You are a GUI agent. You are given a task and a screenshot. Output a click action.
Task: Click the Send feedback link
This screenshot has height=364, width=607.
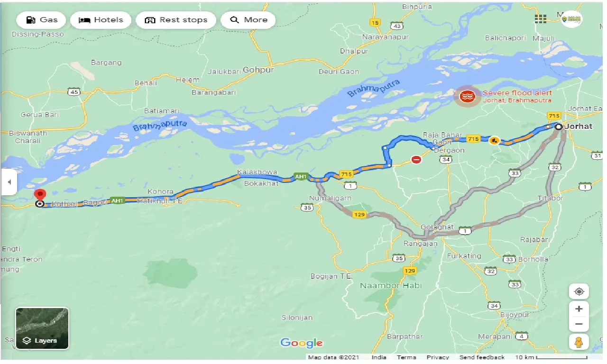point(482,357)
